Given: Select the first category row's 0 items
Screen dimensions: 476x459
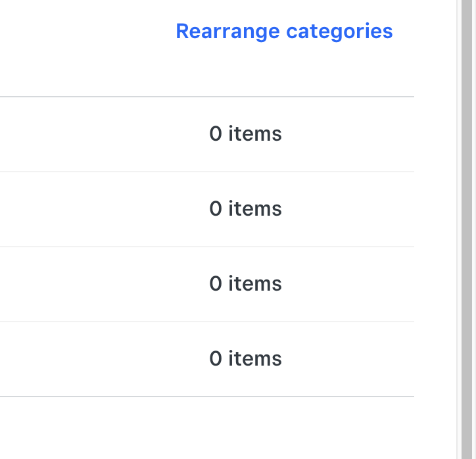Looking at the screenshot, I should (x=245, y=134).
